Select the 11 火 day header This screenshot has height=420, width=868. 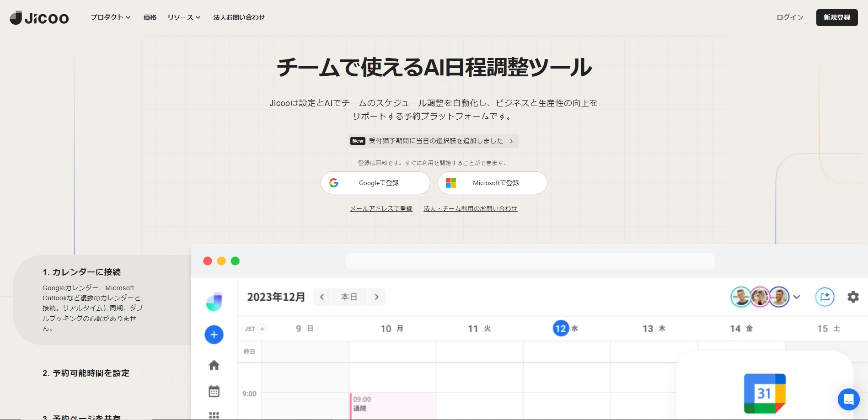click(479, 329)
